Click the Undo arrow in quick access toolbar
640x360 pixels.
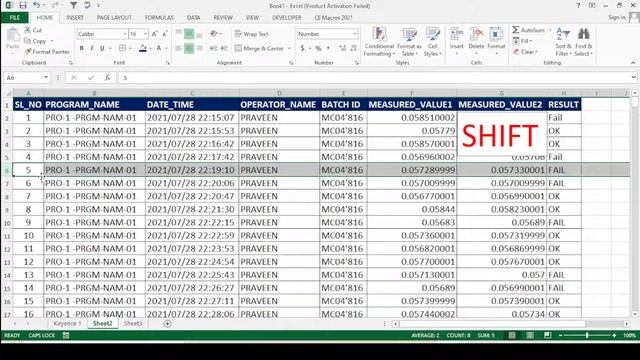(37, 5)
